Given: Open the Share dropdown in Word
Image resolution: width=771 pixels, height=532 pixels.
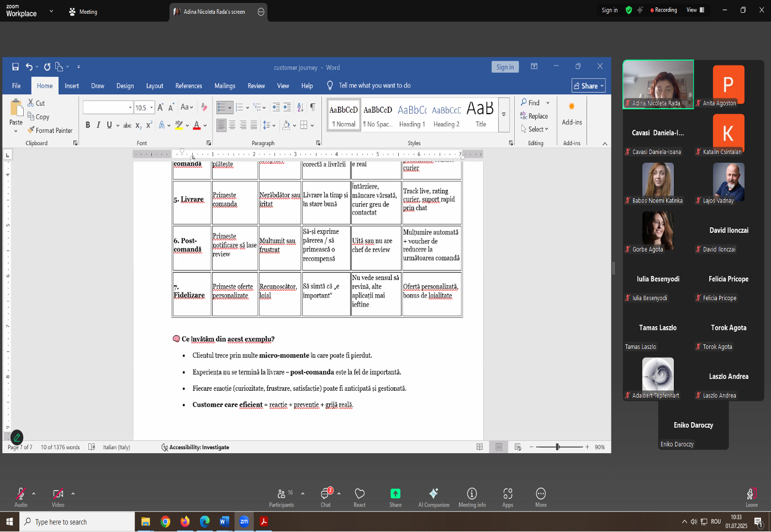Looking at the screenshot, I should click(589, 86).
